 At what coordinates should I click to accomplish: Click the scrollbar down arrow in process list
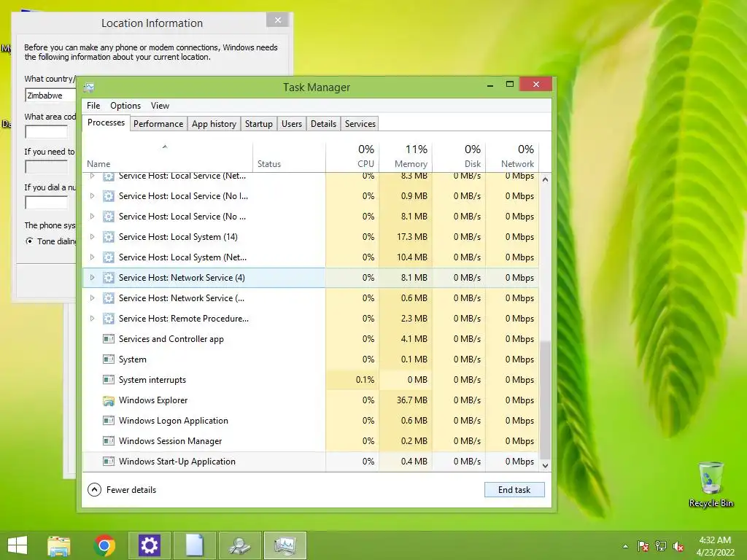546,466
